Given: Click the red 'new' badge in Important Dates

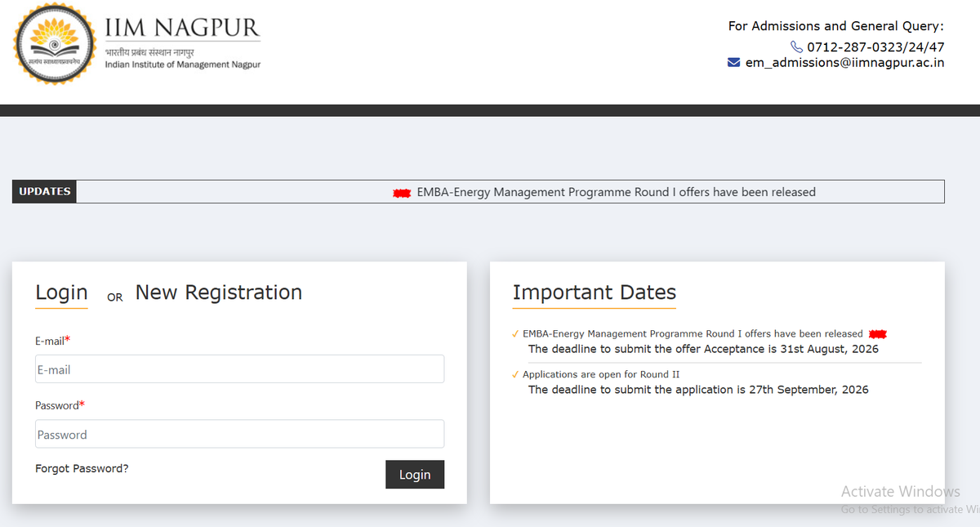Looking at the screenshot, I should point(878,334).
